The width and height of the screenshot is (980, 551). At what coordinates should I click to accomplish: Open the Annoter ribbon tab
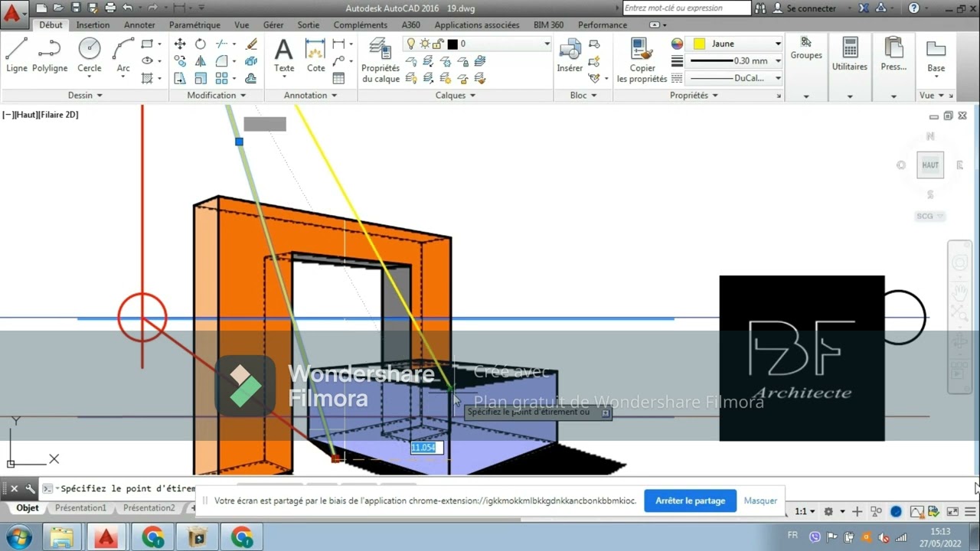(x=140, y=24)
